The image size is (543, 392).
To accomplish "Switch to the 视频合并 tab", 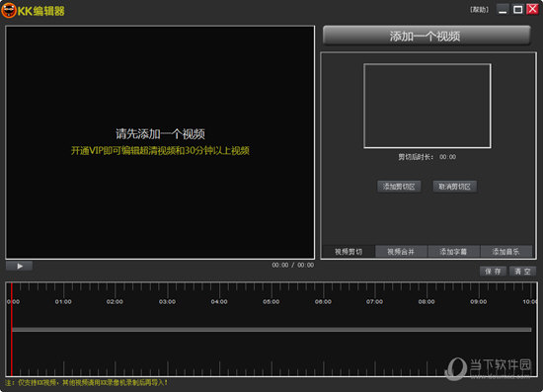I will pyautogui.click(x=401, y=252).
